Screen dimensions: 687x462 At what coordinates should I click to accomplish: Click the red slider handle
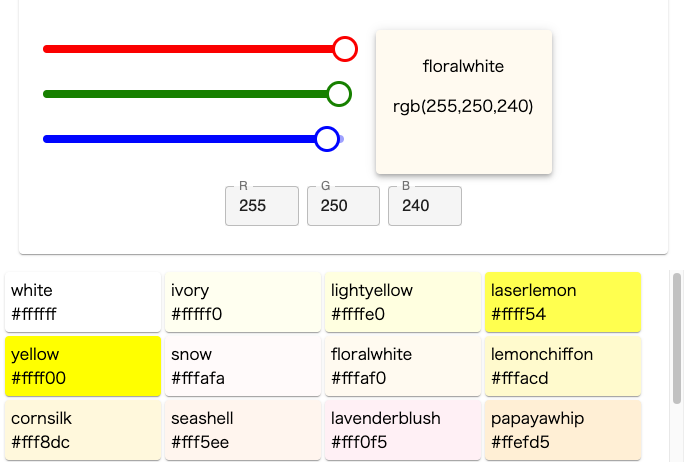345,49
